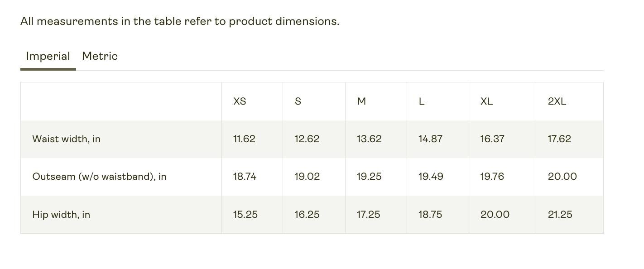
Task: Click outseam value 20.00 for 2XL
Action: tap(562, 177)
